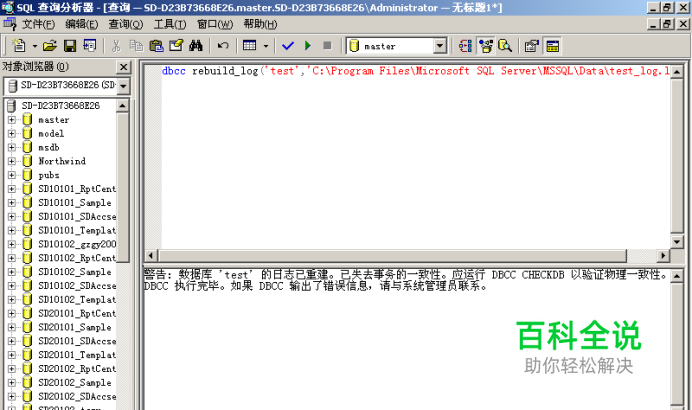Open current connection properties icon

(531, 45)
